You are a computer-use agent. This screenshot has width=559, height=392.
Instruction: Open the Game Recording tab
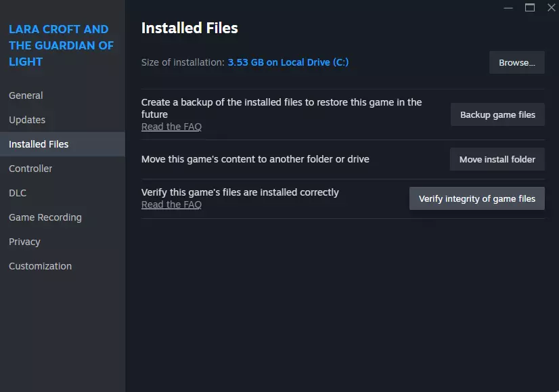point(45,217)
